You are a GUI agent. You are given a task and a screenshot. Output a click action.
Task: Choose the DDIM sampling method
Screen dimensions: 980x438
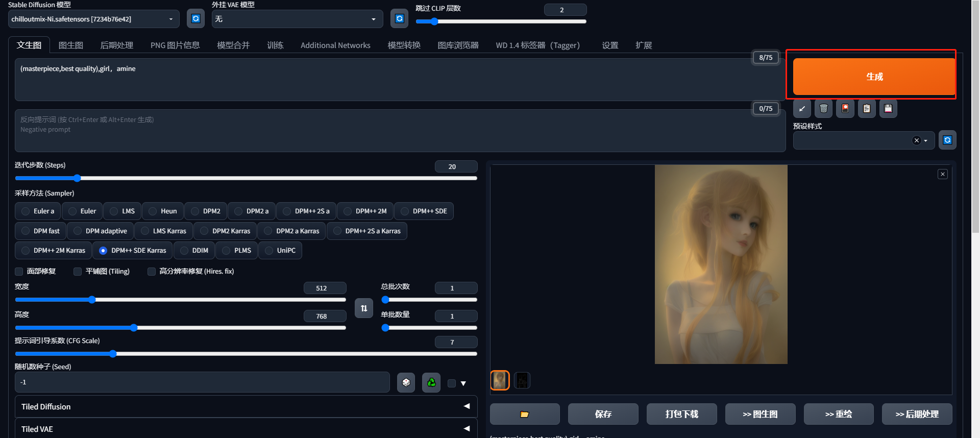[x=194, y=251]
